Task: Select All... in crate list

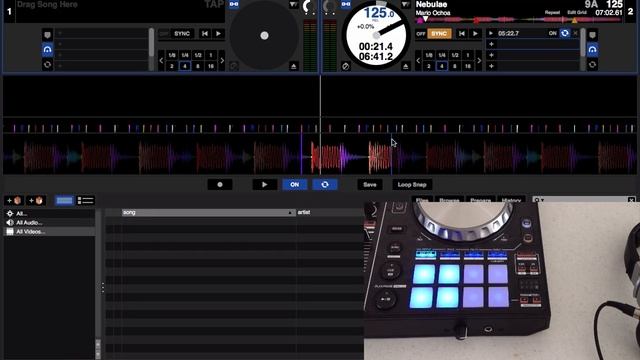Action: (49, 213)
